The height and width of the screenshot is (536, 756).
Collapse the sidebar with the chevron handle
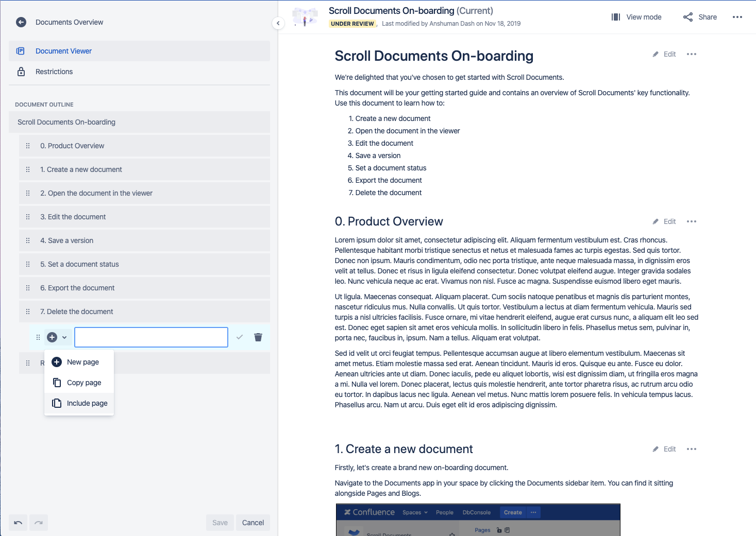pos(278,23)
